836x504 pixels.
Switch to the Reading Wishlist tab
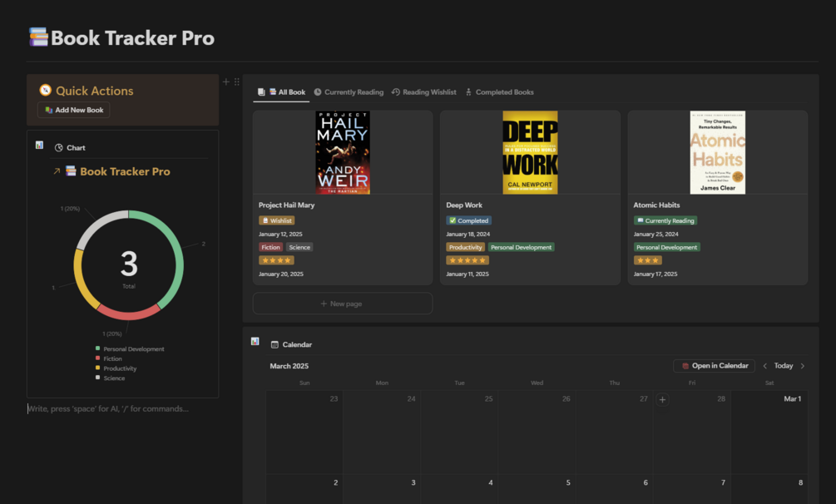[424, 92]
